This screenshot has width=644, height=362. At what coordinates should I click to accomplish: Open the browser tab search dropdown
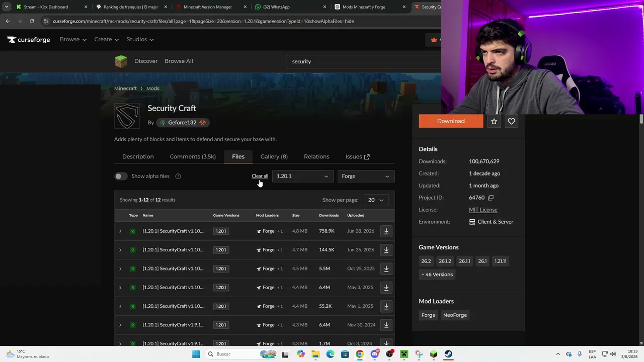[x=7, y=7]
